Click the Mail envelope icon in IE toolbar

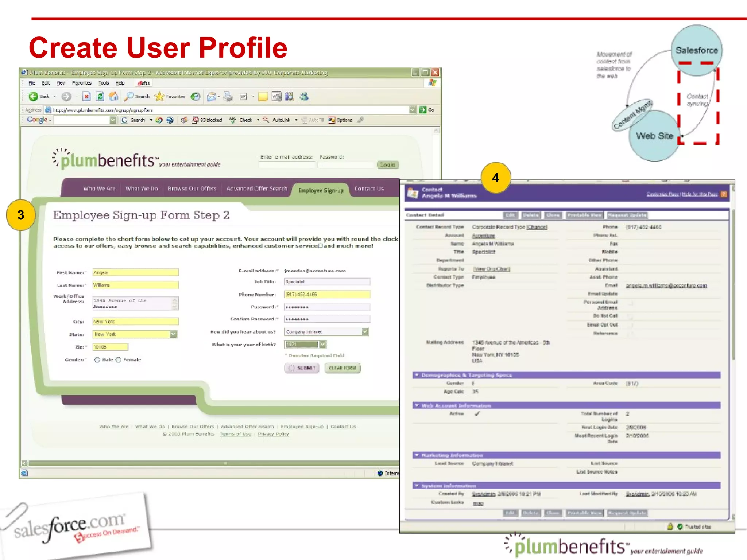[211, 96]
